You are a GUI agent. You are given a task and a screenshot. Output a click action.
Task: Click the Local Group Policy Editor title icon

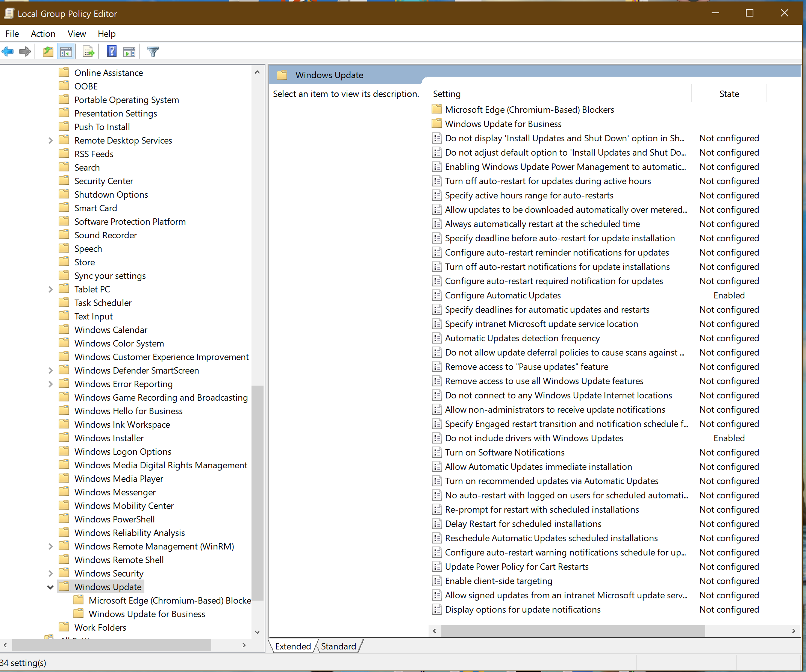[x=9, y=14]
